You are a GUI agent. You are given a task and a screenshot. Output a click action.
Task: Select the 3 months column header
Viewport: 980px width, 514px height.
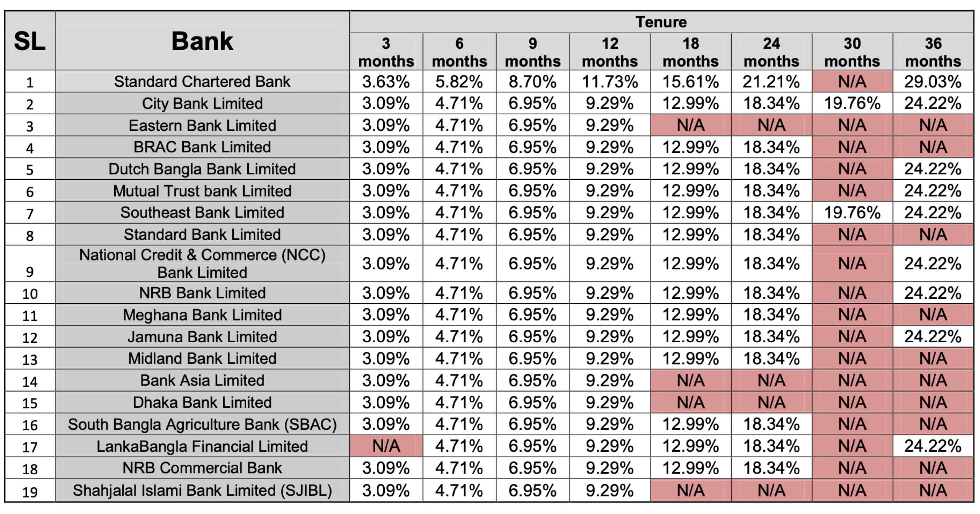386,52
